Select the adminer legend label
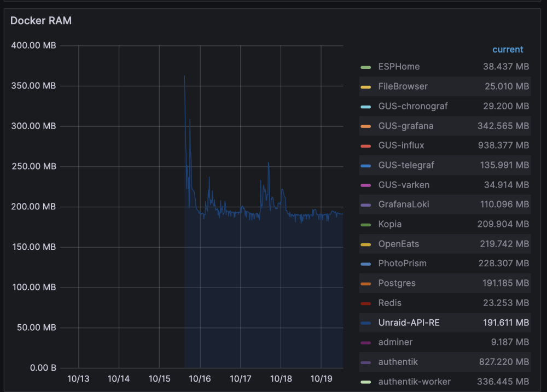Image resolution: width=547 pixels, height=392 pixels. pyautogui.click(x=395, y=342)
